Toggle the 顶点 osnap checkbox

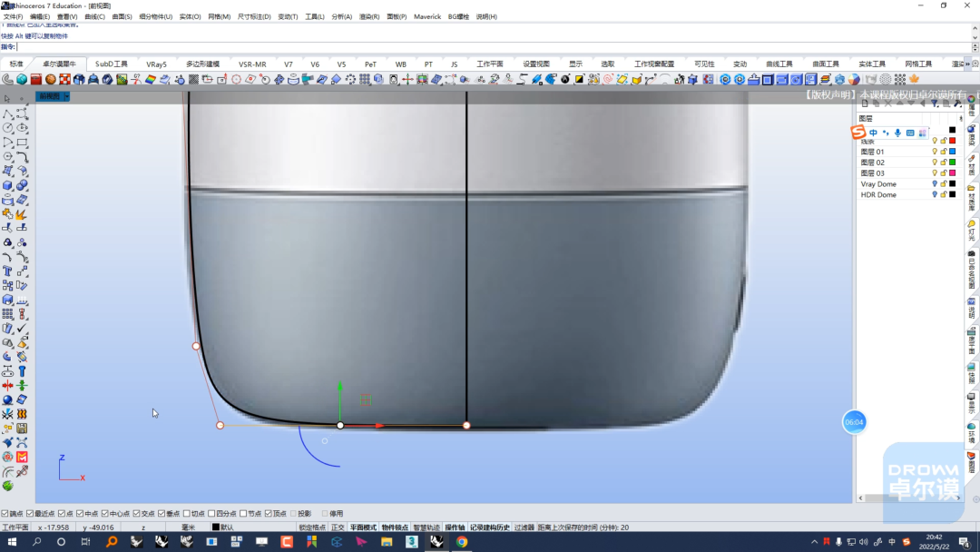click(268, 514)
